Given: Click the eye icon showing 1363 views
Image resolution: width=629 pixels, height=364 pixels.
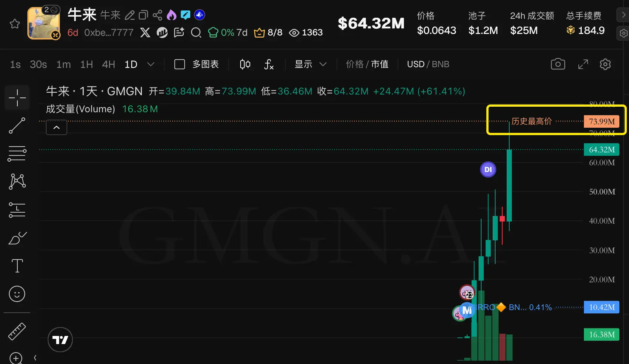Looking at the screenshot, I should point(294,33).
